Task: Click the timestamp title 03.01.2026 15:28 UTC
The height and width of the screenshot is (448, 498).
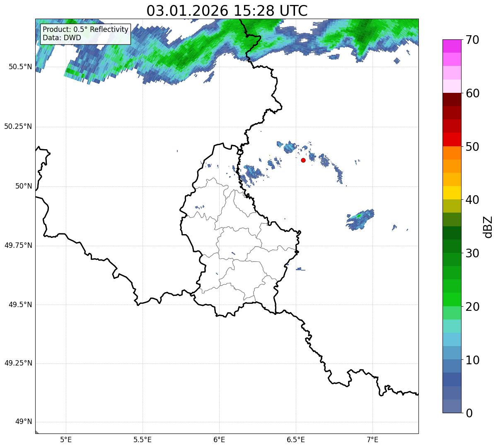Action: tap(227, 11)
